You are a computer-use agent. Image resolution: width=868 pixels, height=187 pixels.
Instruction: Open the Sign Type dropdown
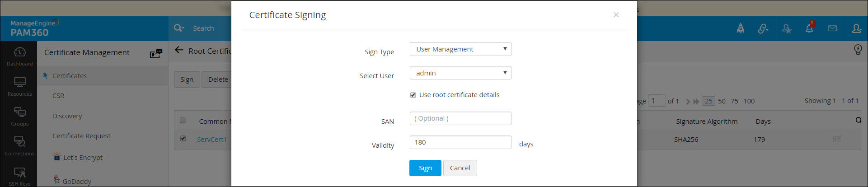click(460, 49)
